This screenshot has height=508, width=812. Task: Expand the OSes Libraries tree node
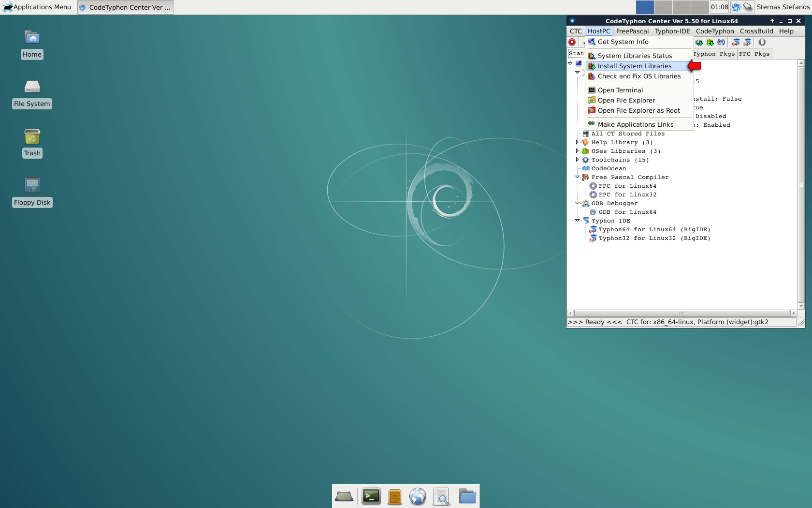coord(577,151)
